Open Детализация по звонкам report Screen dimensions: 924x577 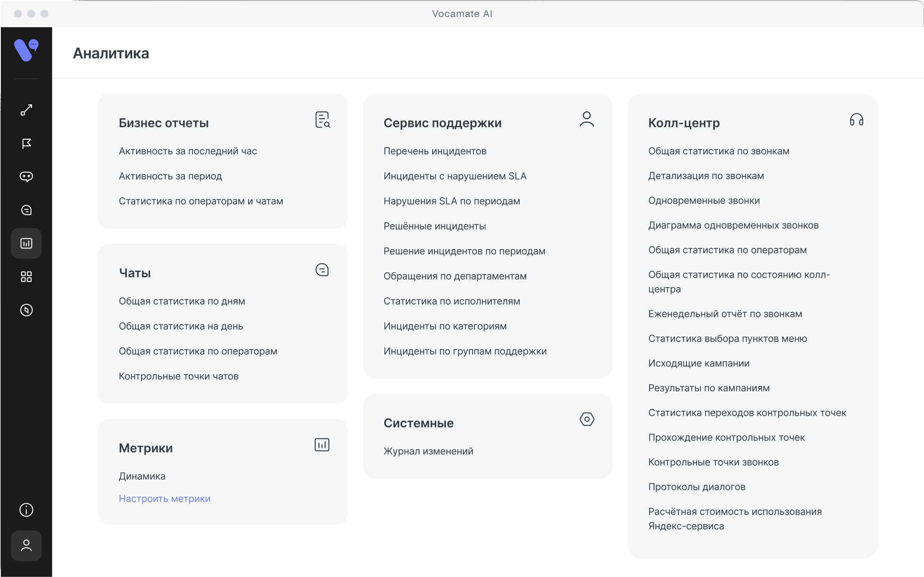[706, 176]
